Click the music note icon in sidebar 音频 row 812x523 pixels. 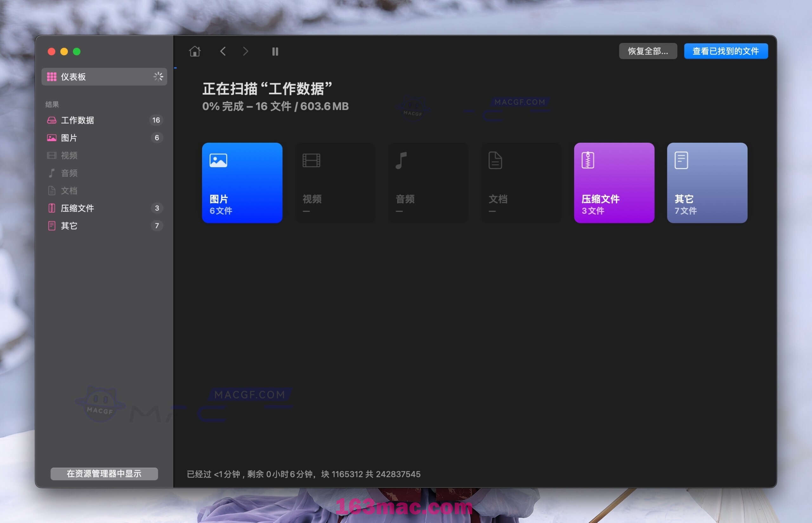52,173
